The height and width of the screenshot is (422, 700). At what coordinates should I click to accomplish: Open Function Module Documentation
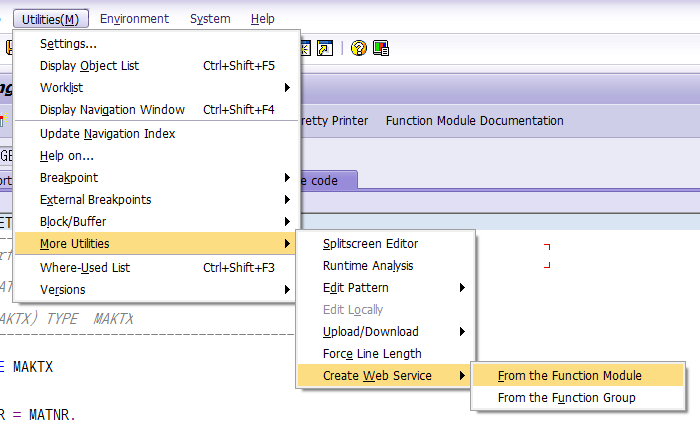pyautogui.click(x=475, y=121)
